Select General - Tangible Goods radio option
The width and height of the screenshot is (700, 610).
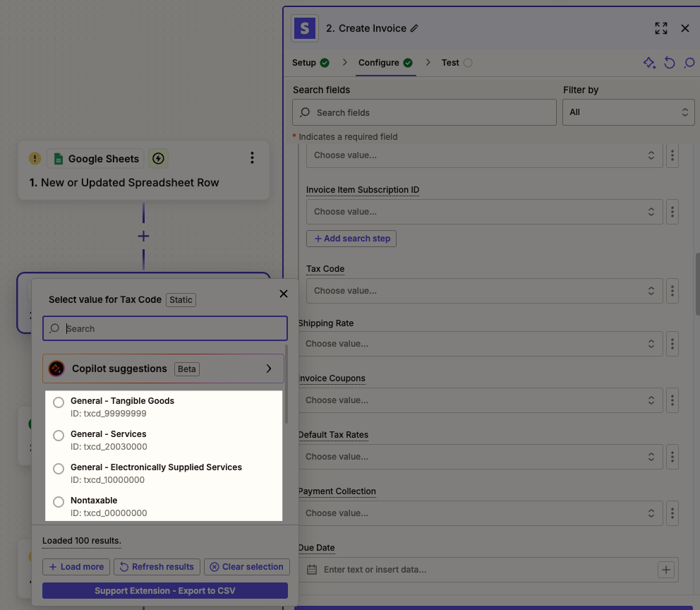59,402
